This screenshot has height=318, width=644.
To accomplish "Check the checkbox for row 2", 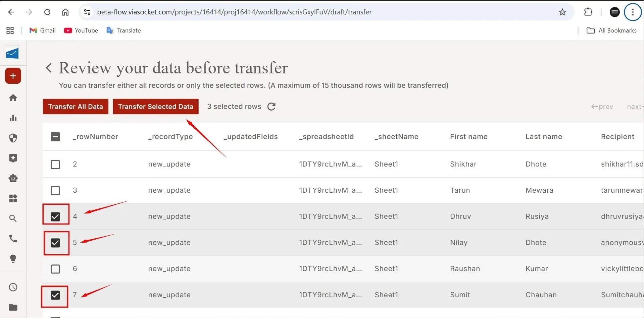I will [55, 164].
